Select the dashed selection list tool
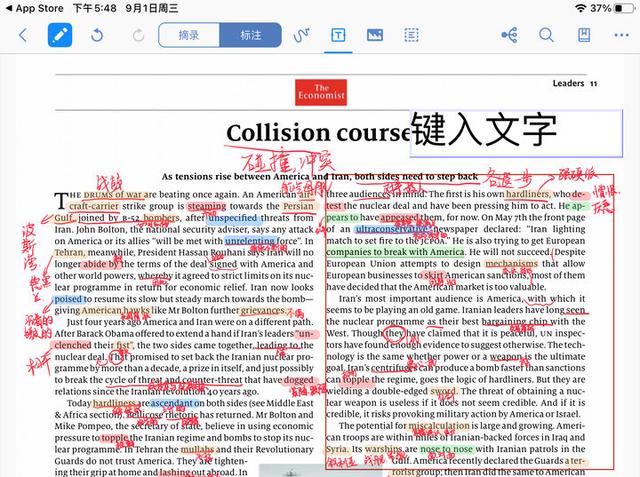640x477 pixels. [411, 35]
